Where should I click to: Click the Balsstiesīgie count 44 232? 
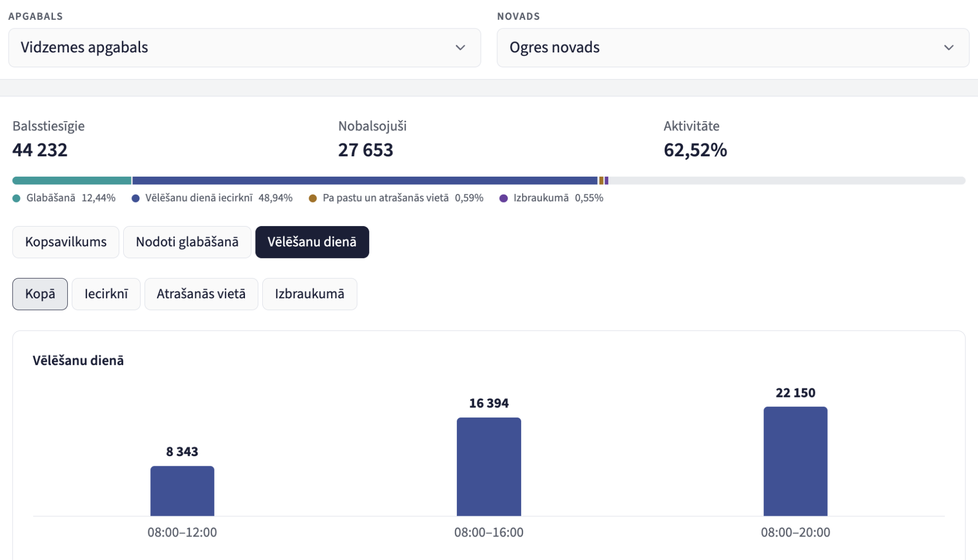click(x=40, y=150)
